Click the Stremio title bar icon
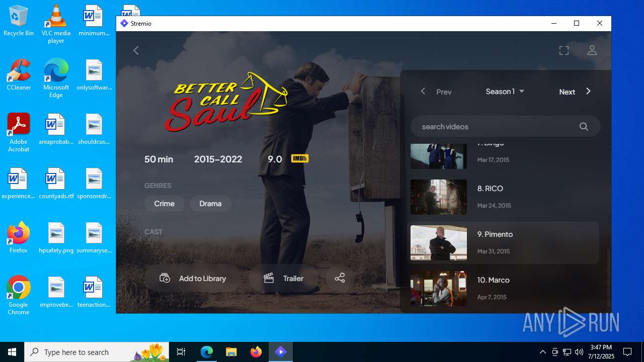This screenshot has height=362, width=644. point(124,23)
